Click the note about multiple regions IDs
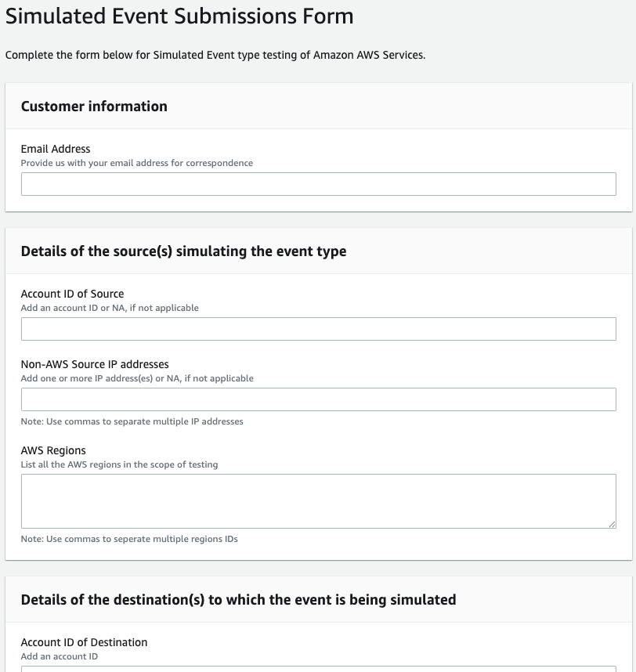Screen dimensions: 636x672 [x=129, y=539]
